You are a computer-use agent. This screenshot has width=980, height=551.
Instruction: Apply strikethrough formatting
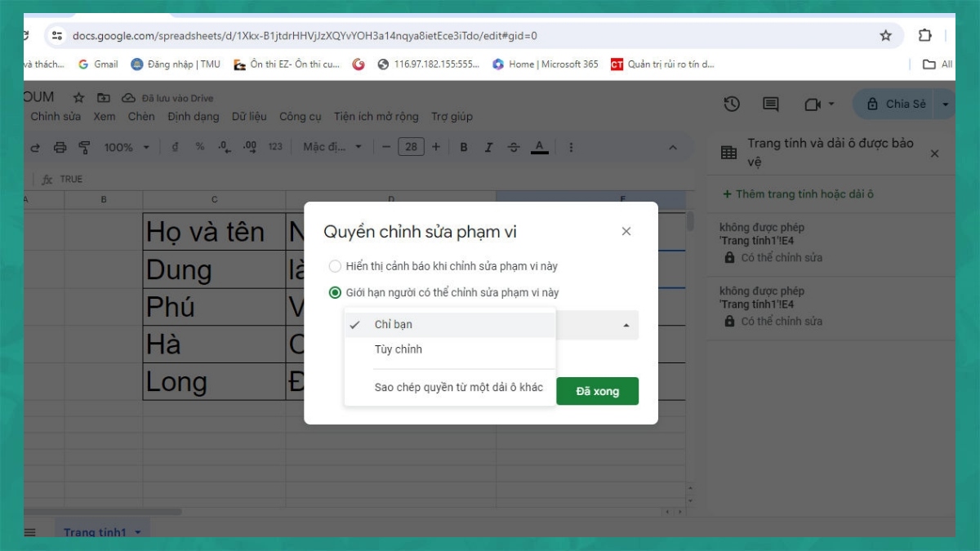point(513,147)
